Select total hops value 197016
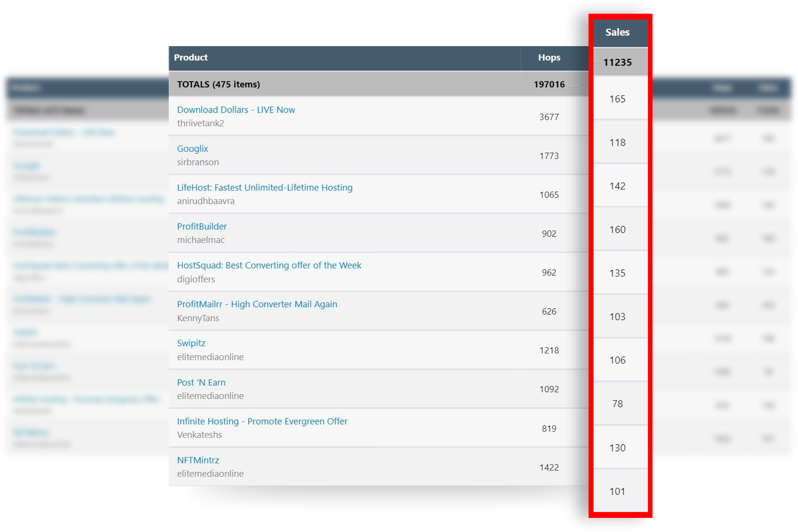This screenshot has height=532, width=798. [549, 84]
